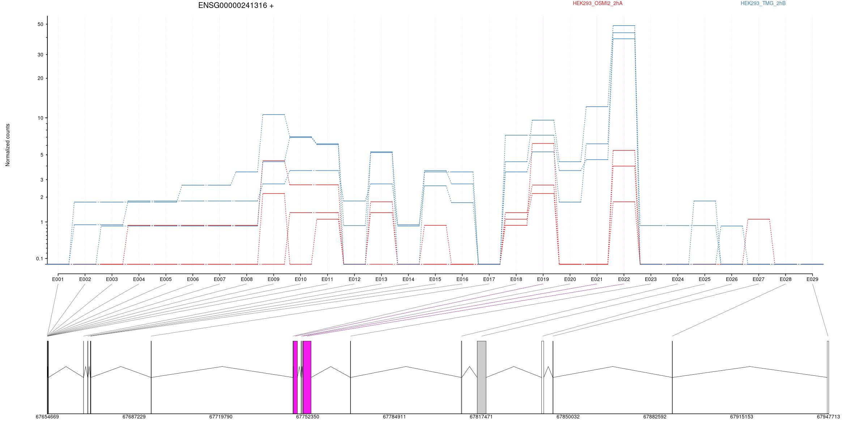Click exon label E002
Viewport: 868px width, 434px height.
click(85, 279)
